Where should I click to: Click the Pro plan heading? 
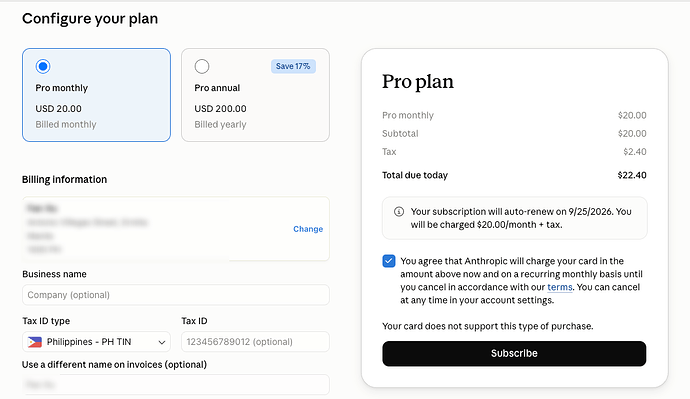[x=418, y=82]
